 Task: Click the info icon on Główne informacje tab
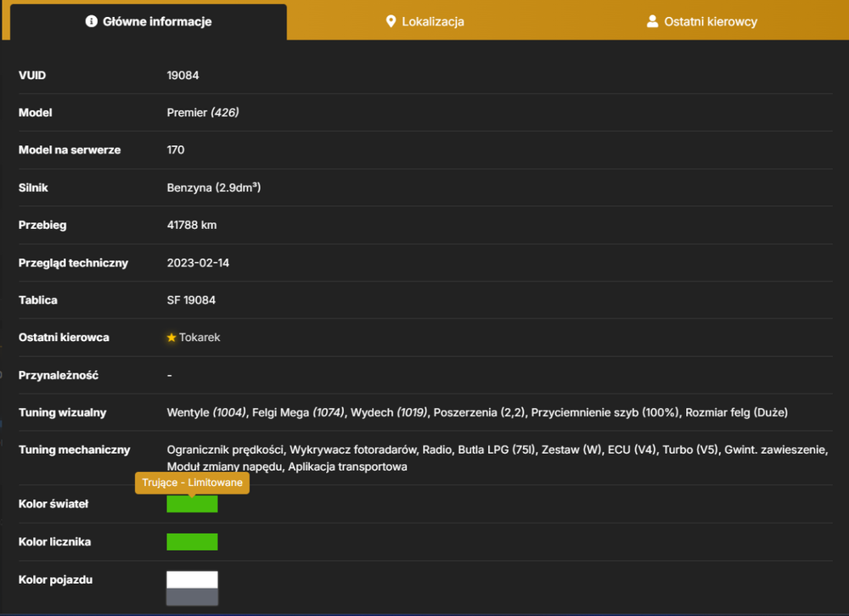point(92,21)
